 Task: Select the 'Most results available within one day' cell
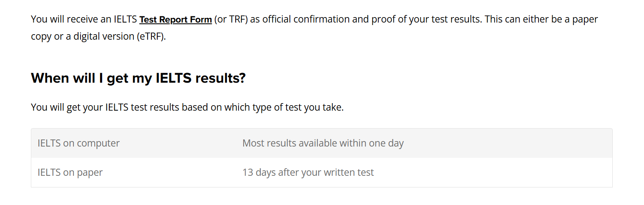pos(424,143)
